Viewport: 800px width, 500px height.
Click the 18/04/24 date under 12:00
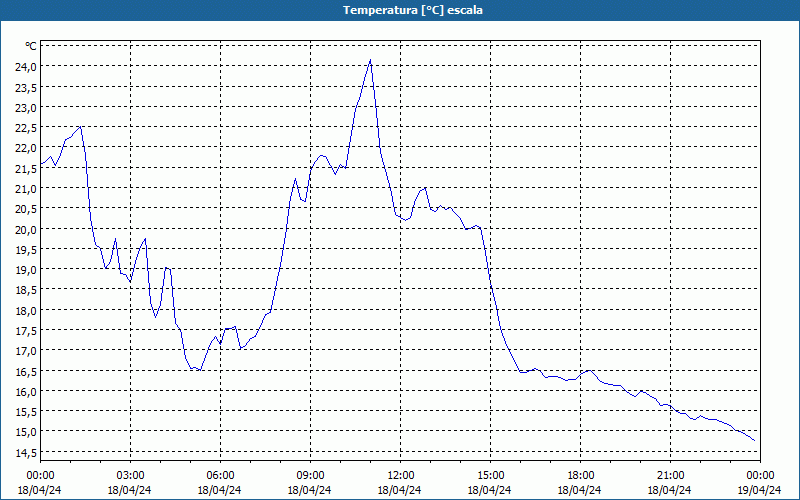pos(401,490)
